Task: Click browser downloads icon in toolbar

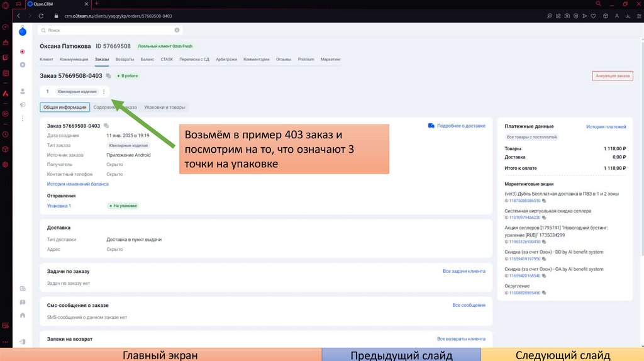Action: (x=628, y=16)
